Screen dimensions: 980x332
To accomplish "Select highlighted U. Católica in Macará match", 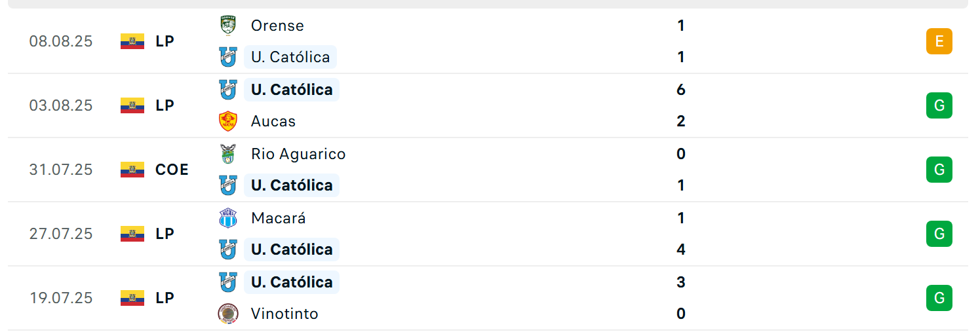I will tap(292, 249).
